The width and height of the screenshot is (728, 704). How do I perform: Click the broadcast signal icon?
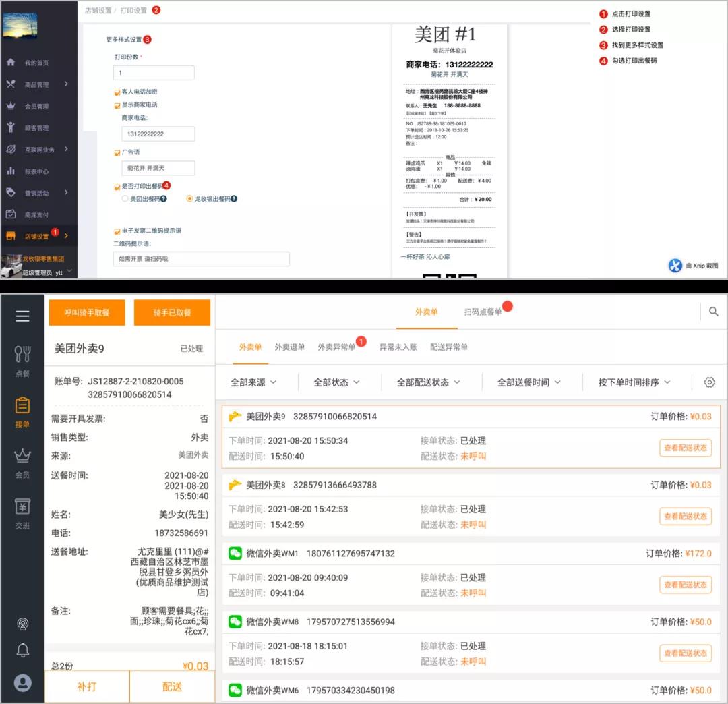22,624
